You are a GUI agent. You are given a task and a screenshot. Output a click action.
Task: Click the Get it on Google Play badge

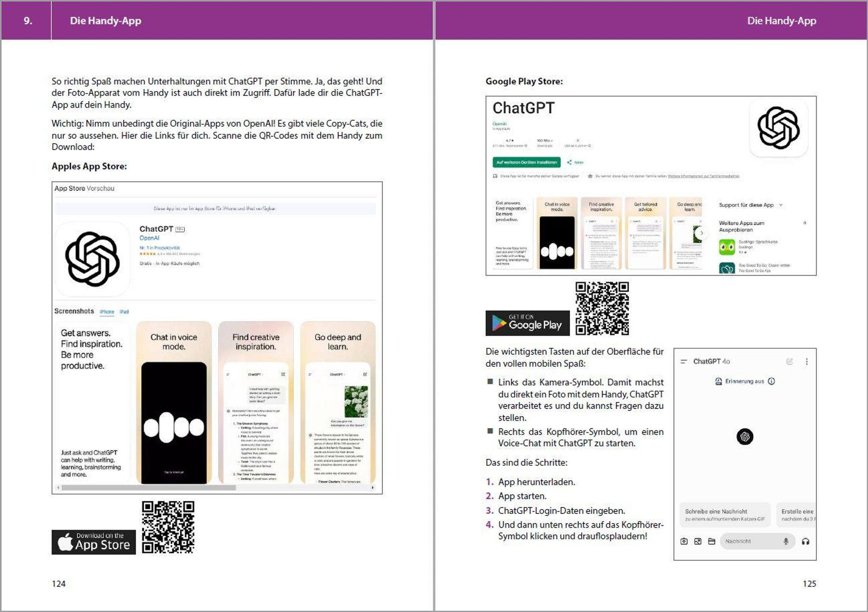pos(527,323)
